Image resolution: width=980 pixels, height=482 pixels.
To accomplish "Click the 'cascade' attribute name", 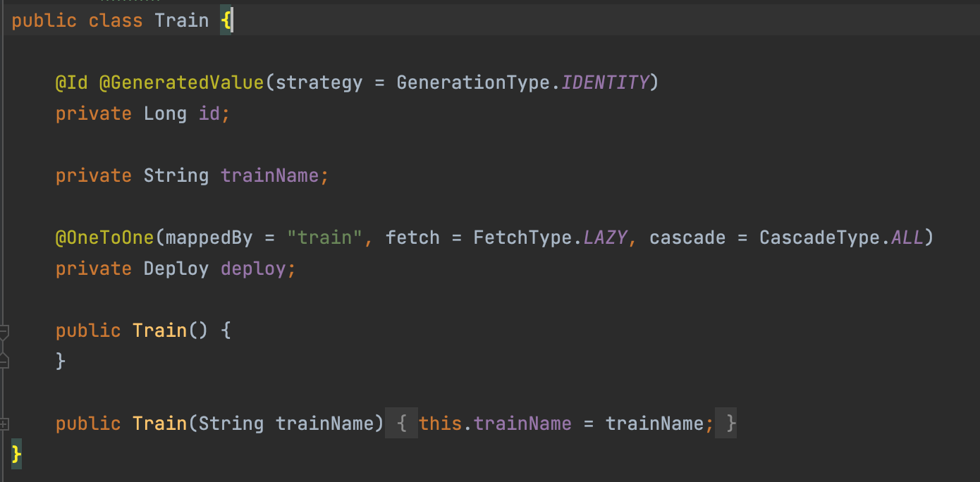I will (x=687, y=237).
